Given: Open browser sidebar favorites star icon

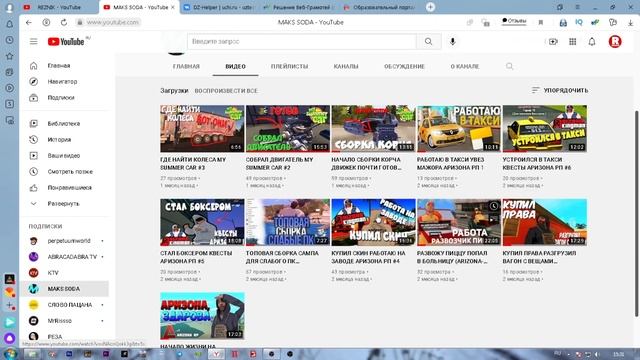Looking at the screenshot, I should [x=9, y=56].
